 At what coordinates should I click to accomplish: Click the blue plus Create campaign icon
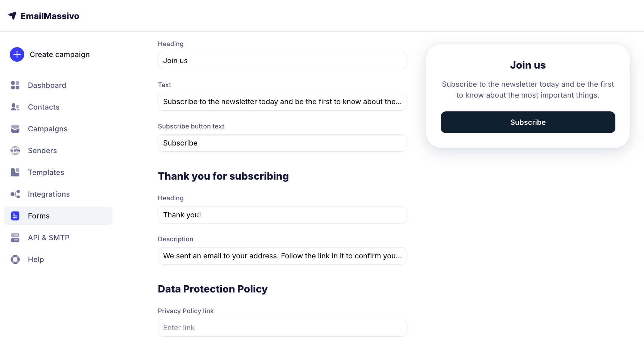coord(17,54)
